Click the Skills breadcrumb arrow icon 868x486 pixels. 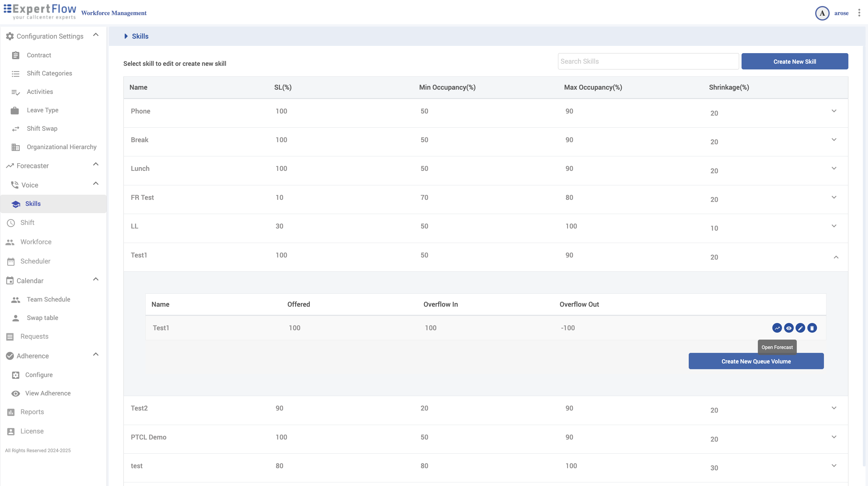126,36
